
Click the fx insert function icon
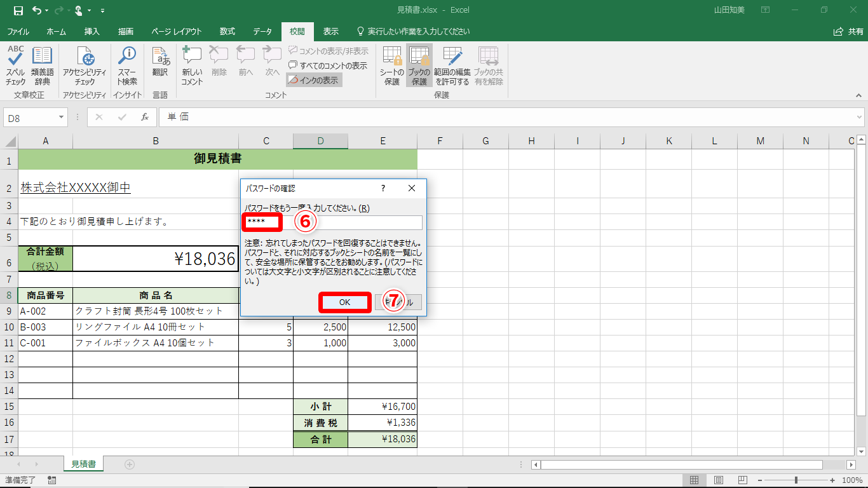145,117
